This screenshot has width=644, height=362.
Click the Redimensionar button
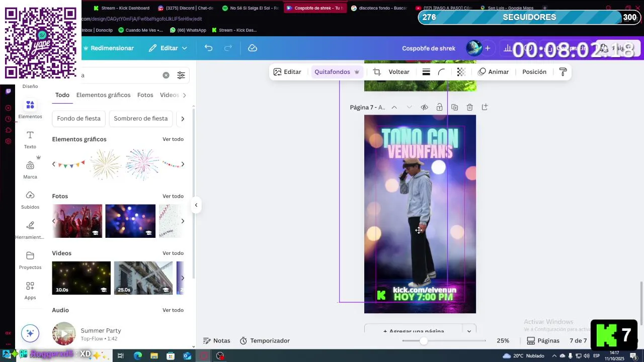pos(108,48)
